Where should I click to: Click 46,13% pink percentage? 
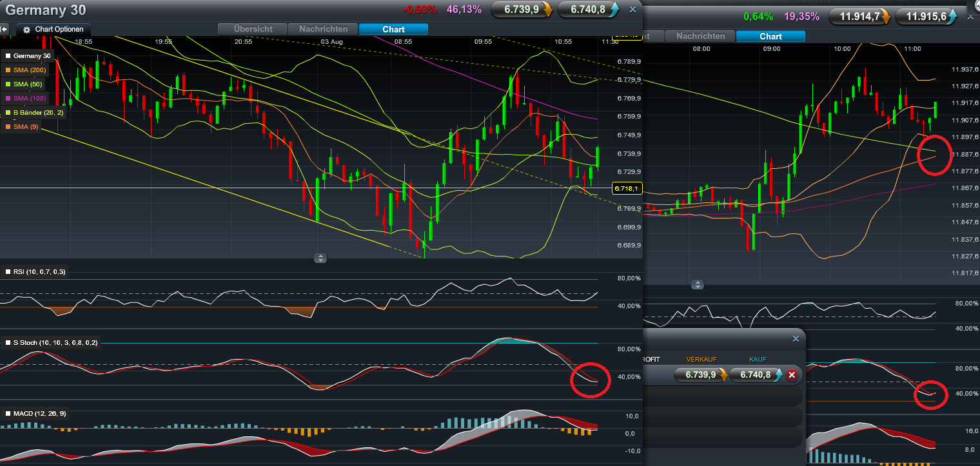[464, 10]
